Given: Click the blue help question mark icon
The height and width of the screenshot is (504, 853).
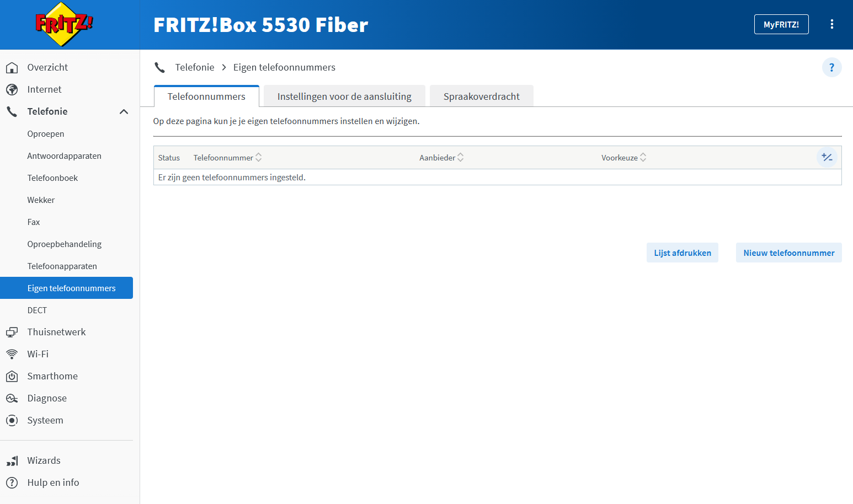Looking at the screenshot, I should tap(831, 67).
